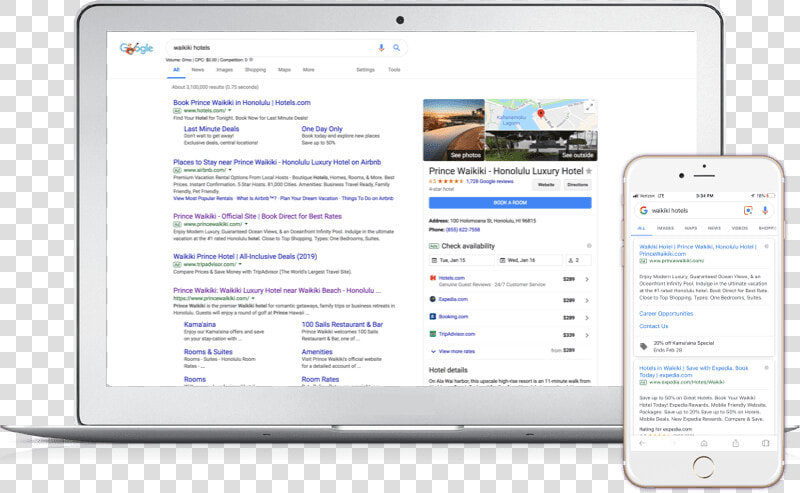
Task: Open dropdown arrow next to www.hotels.com
Action: click(230, 110)
